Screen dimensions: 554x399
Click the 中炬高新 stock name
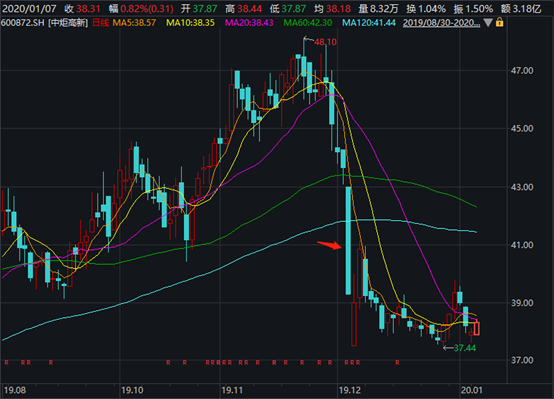68,23
